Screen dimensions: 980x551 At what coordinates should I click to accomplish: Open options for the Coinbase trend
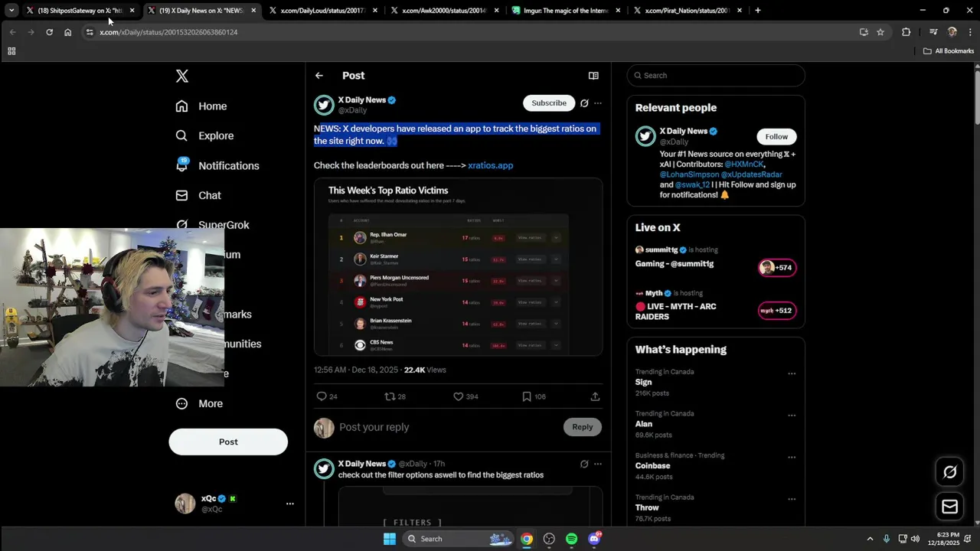click(792, 458)
